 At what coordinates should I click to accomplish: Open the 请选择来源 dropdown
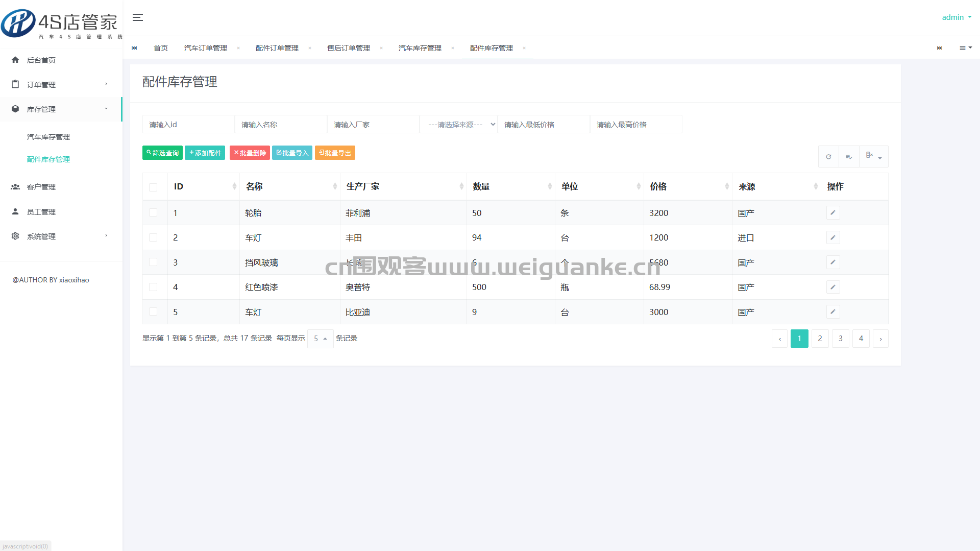click(458, 125)
